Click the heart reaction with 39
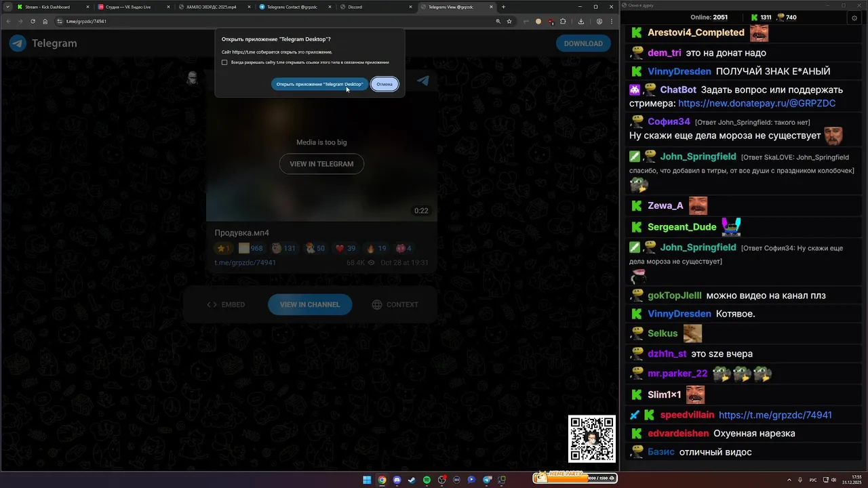 pos(345,248)
